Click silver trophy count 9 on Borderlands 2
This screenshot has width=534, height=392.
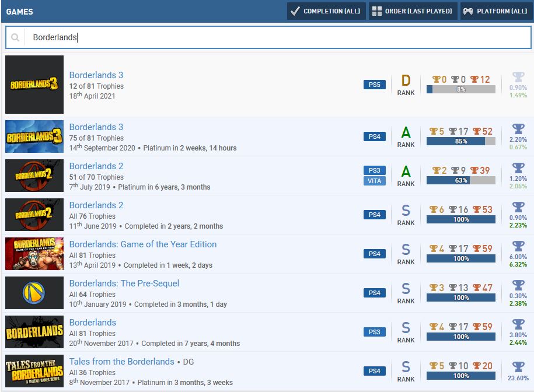(x=458, y=170)
